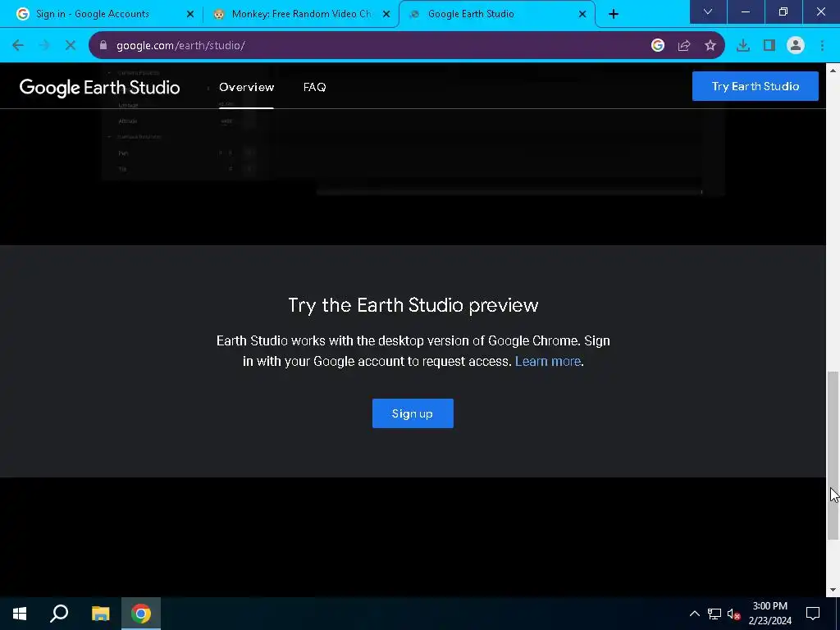Close the Monkey video chat tab
Viewport: 840px width, 630px height.
point(386,14)
